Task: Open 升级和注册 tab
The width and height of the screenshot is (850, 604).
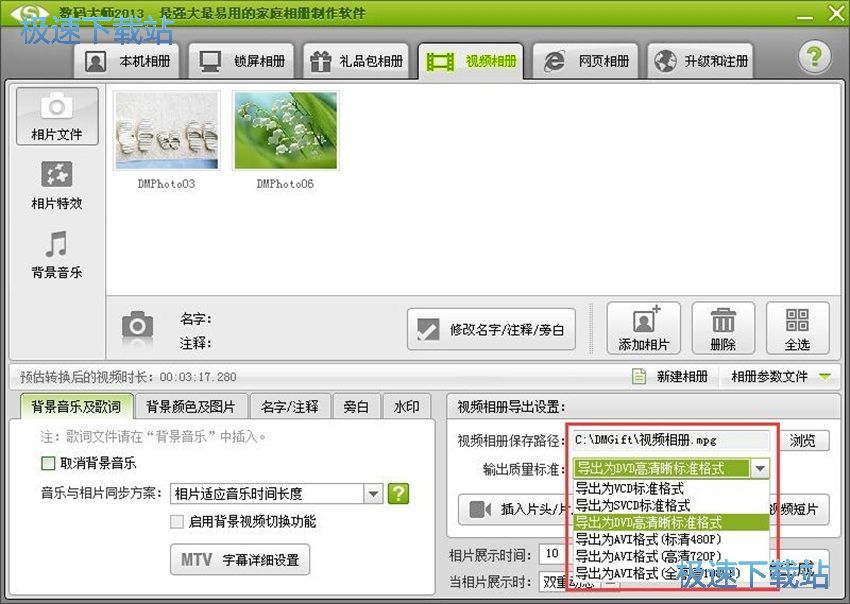Action: click(x=700, y=61)
